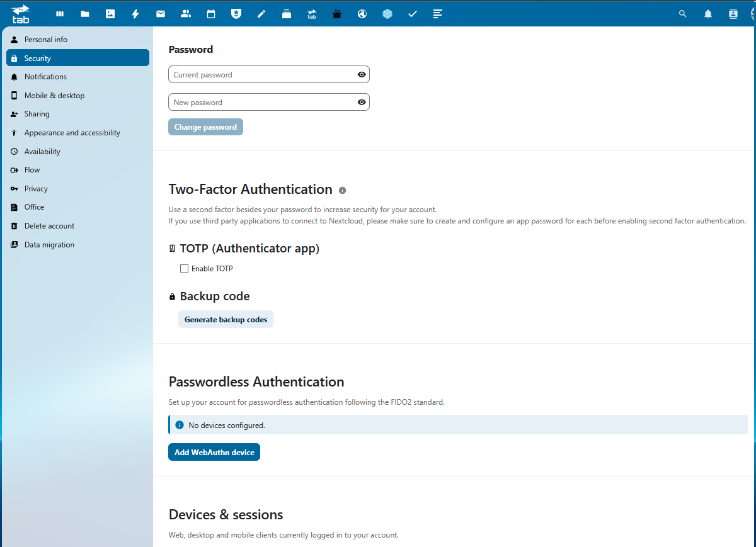Image resolution: width=756 pixels, height=547 pixels.
Task: Open the Tasks checkmark icon
Action: tap(413, 14)
